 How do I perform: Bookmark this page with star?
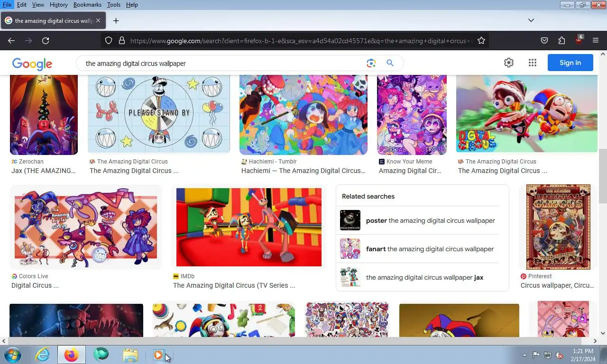481,41
